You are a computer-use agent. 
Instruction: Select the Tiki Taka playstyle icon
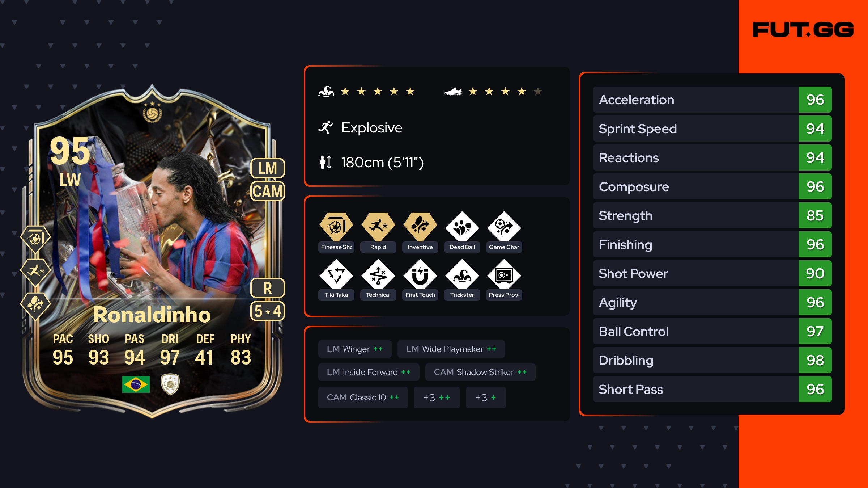pyautogui.click(x=336, y=275)
